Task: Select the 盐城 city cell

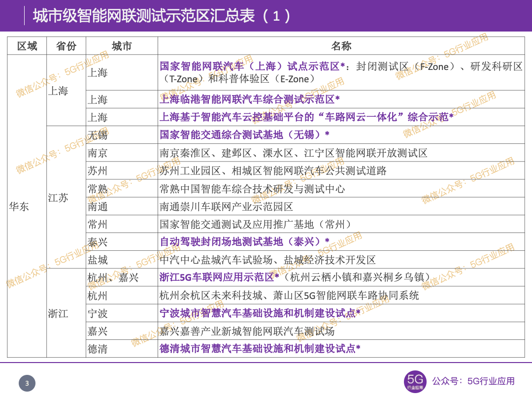Action: [x=122, y=260]
